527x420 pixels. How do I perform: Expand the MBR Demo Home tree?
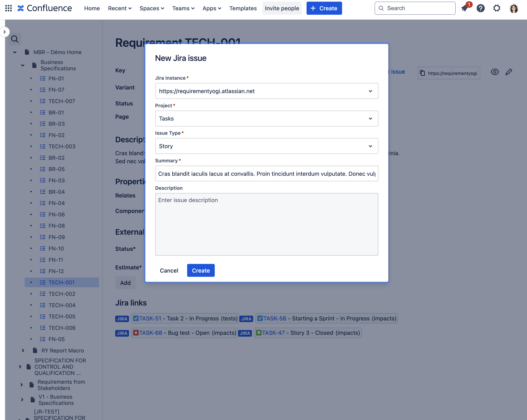pyautogui.click(x=15, y=52)
